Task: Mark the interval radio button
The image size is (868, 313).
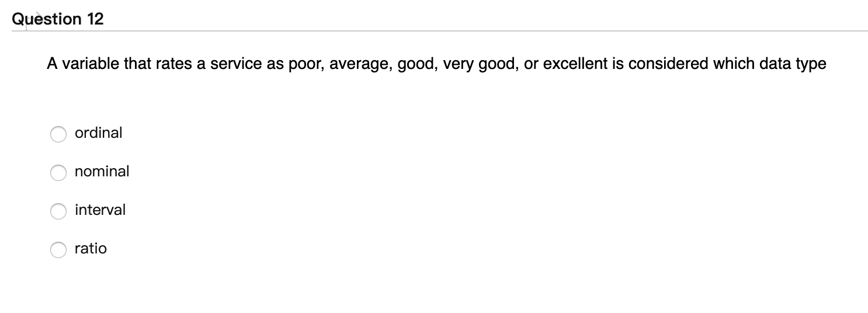Action: pos(58,211)
